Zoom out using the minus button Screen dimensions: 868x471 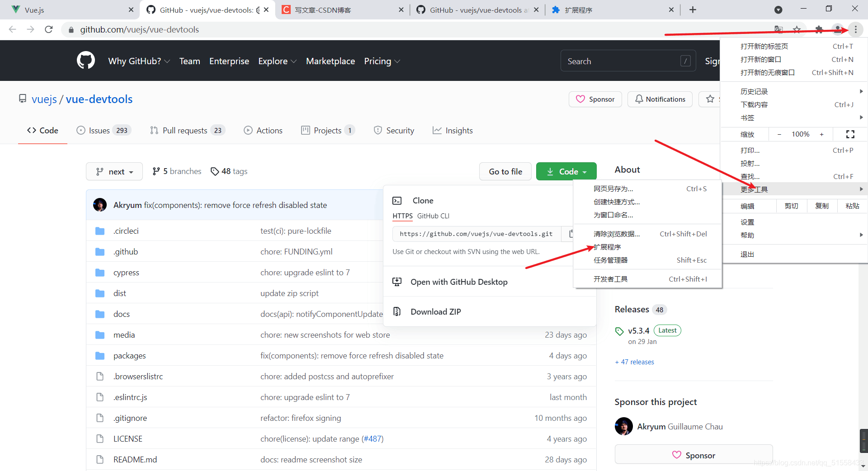pyautogui.click(x=779, y=134)
